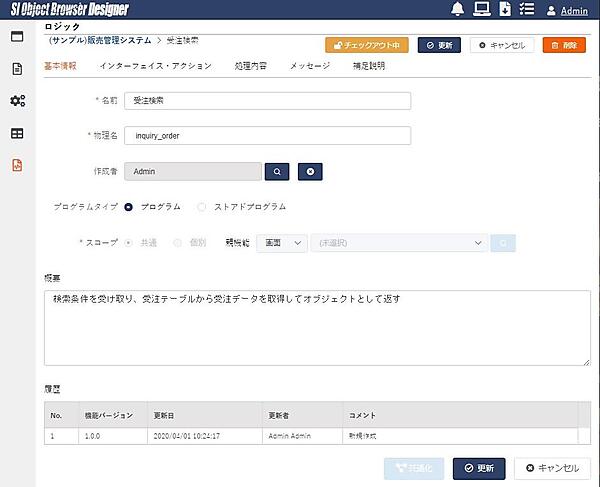Open the notifications bell icon
The image size is (600, 487).
(x=457, y=11)
